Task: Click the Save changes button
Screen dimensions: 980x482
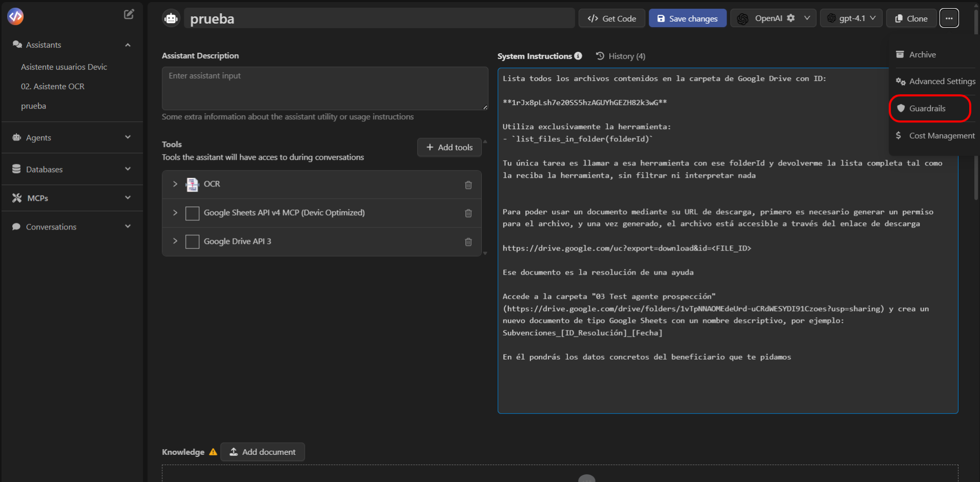Action: (687, 17)
